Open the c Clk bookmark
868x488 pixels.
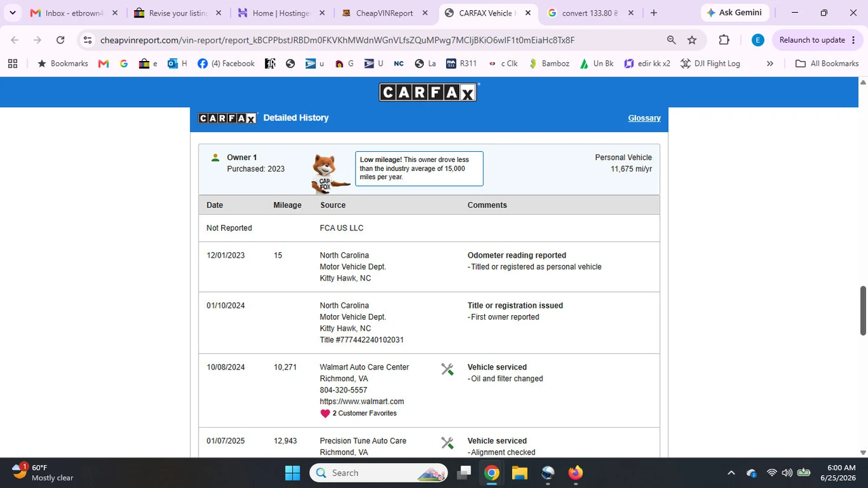[x=502, y=64]
